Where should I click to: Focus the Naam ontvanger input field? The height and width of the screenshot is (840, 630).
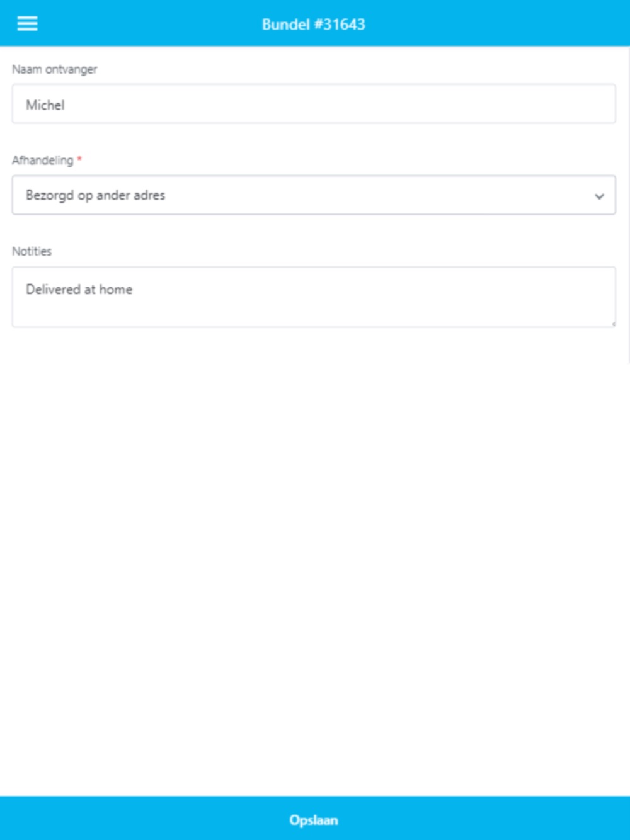pyautogui.click(x=314, y=104)
